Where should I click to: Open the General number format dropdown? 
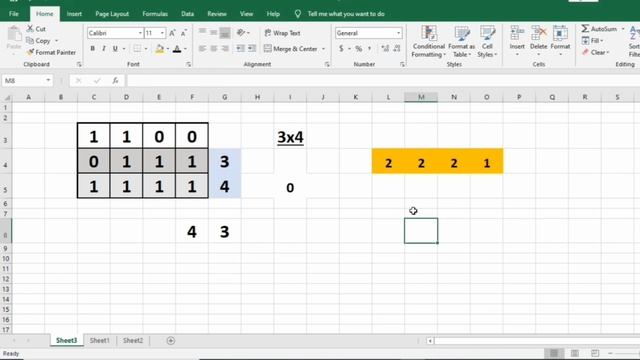point(398,33)
